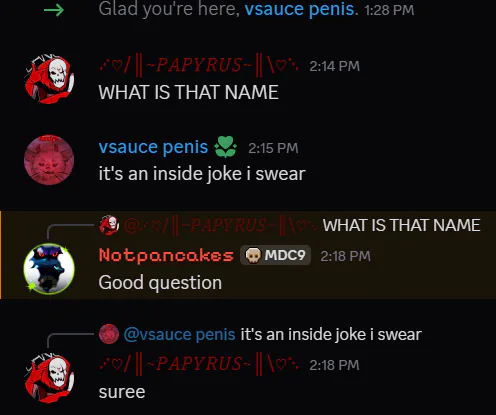
Task: Click the green heart clover badge icon
Action: click(x=226, y=147)
